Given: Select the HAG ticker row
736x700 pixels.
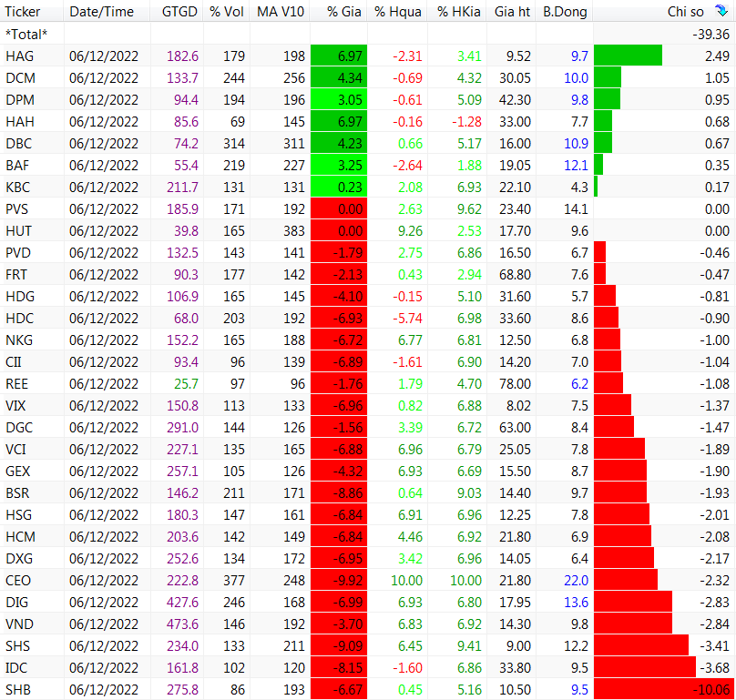Looking at the screenshot, I should pyautogui.click(x=368, y=56).
